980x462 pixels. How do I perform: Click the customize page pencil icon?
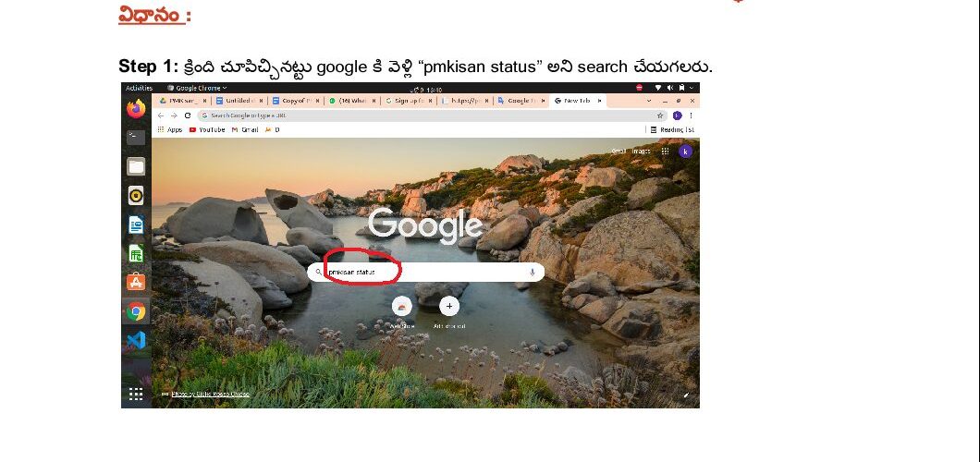pyautogui.click(x=686, y=395)
